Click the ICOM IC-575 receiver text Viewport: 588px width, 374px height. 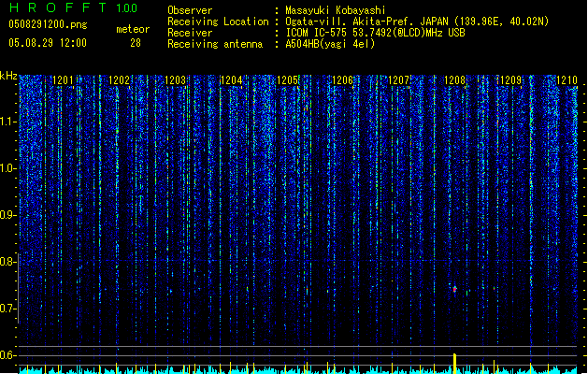click(x=375, y=33)
